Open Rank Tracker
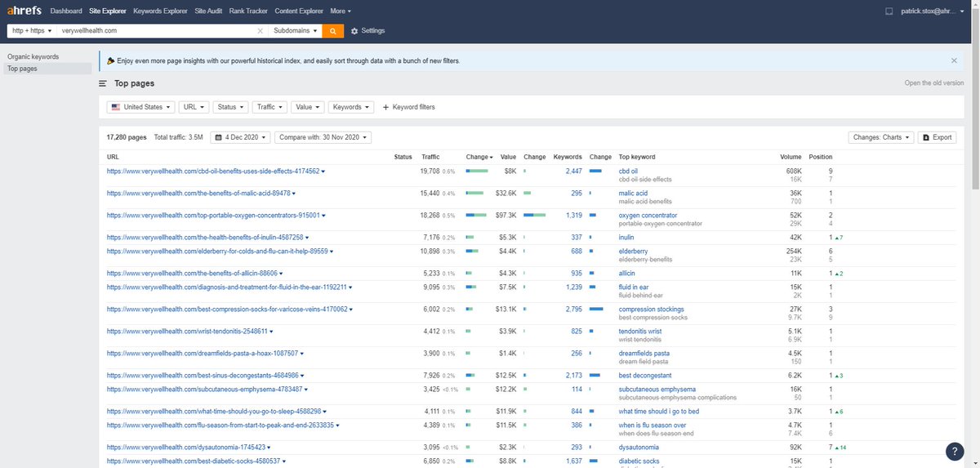Screen dimensions: 980x468 (248, 11)
